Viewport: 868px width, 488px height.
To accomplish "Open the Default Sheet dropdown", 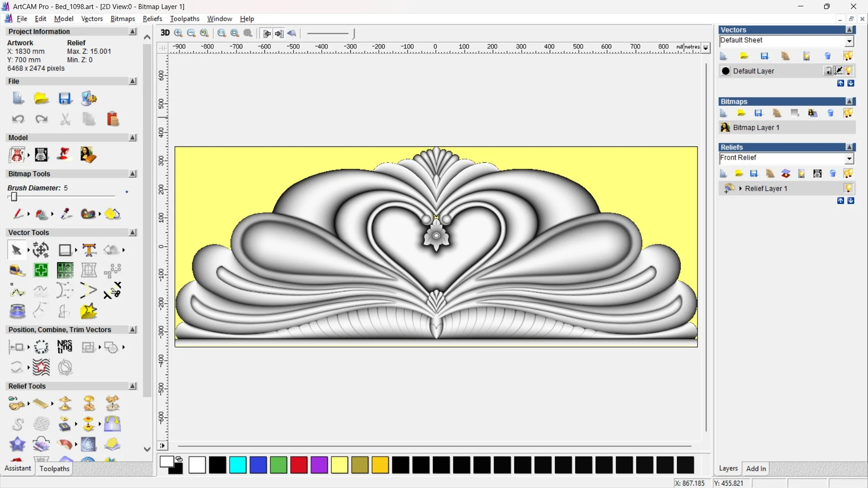I will tap(849, 41).
